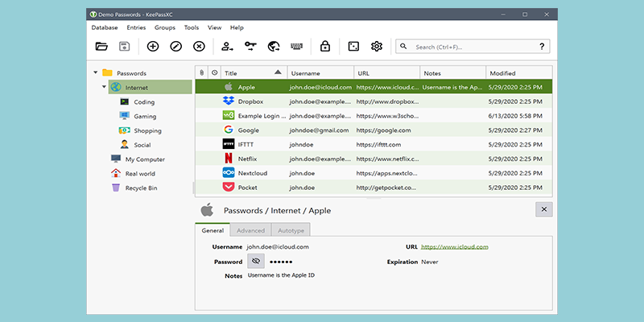Select the Shopping group
Viewport: 644px width, 322px height.
tap(147, 130)
